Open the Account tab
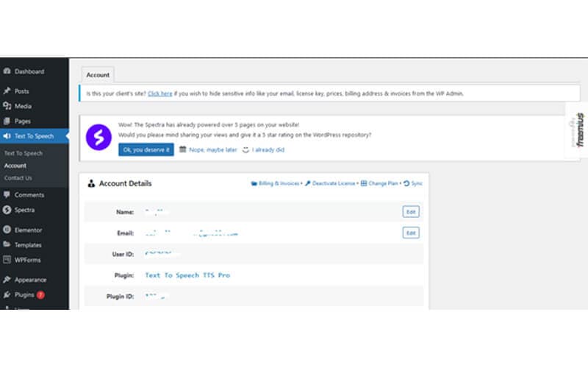 (98, 74)
